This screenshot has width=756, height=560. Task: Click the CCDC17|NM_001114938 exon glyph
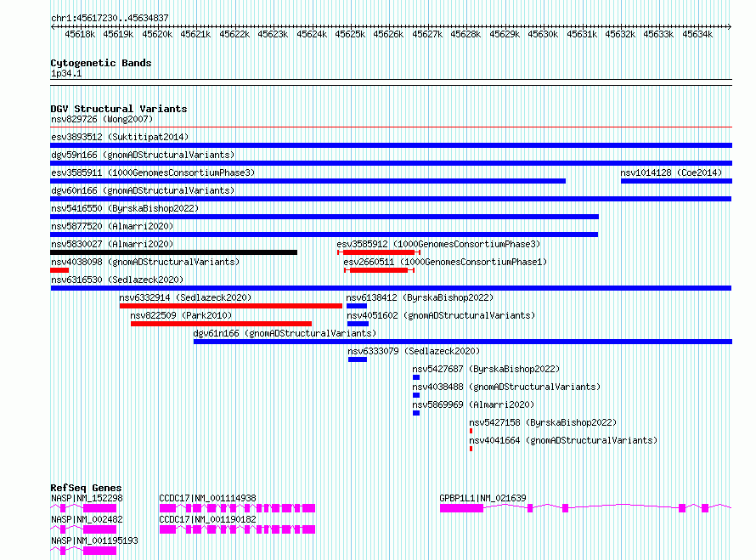tap(237, 508)
